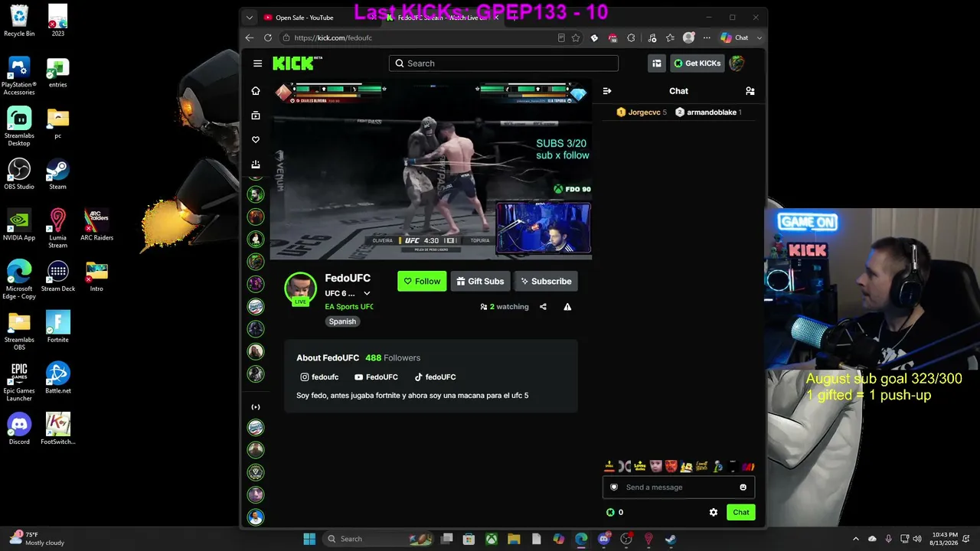The height and width of the screenshot is (551, 980).
Task: Click the Gift Subs button
Action: pyautogui.click(x=480, y=282)
